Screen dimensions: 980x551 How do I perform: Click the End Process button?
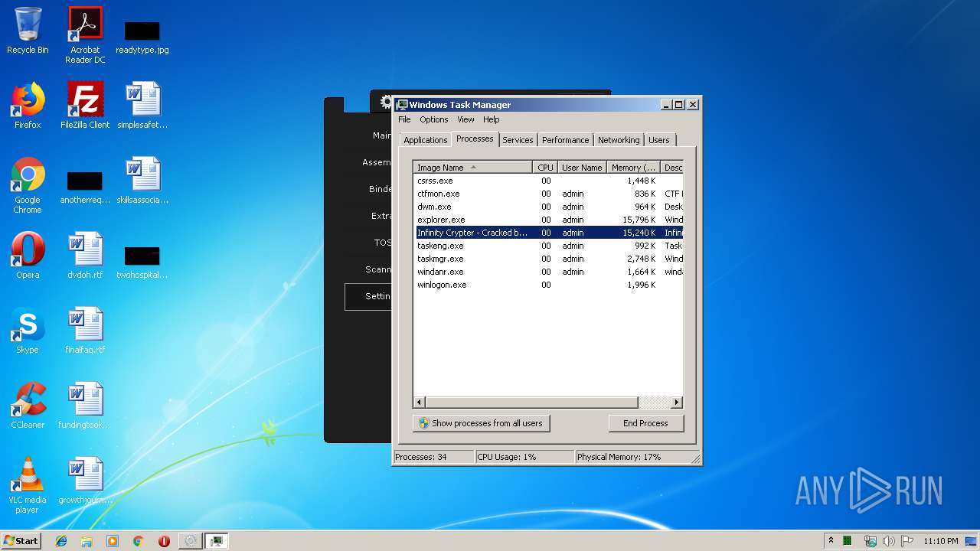point(645,423)
